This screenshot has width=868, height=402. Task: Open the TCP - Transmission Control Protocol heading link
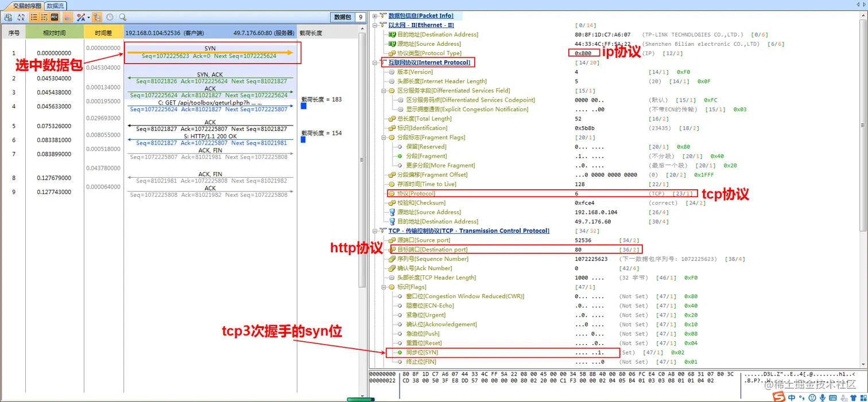(468, 231)
